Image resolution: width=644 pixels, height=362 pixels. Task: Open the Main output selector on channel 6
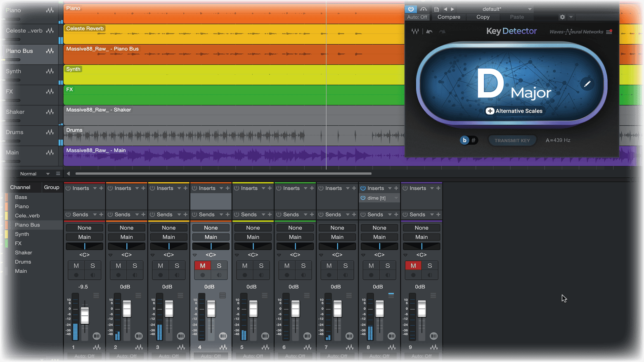click(x=295, y=237)
